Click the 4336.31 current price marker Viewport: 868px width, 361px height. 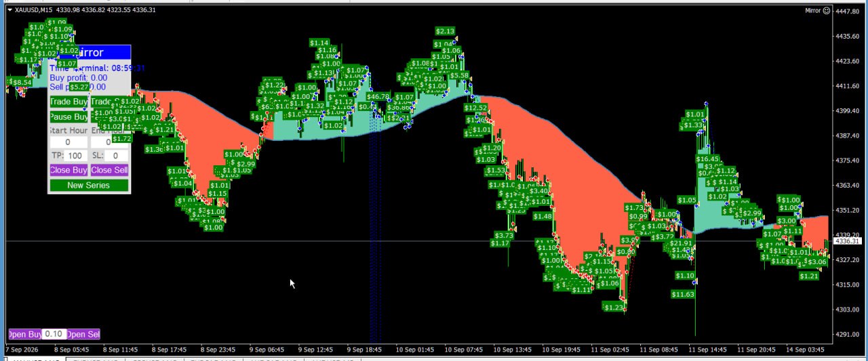click(x=847, y=241)
